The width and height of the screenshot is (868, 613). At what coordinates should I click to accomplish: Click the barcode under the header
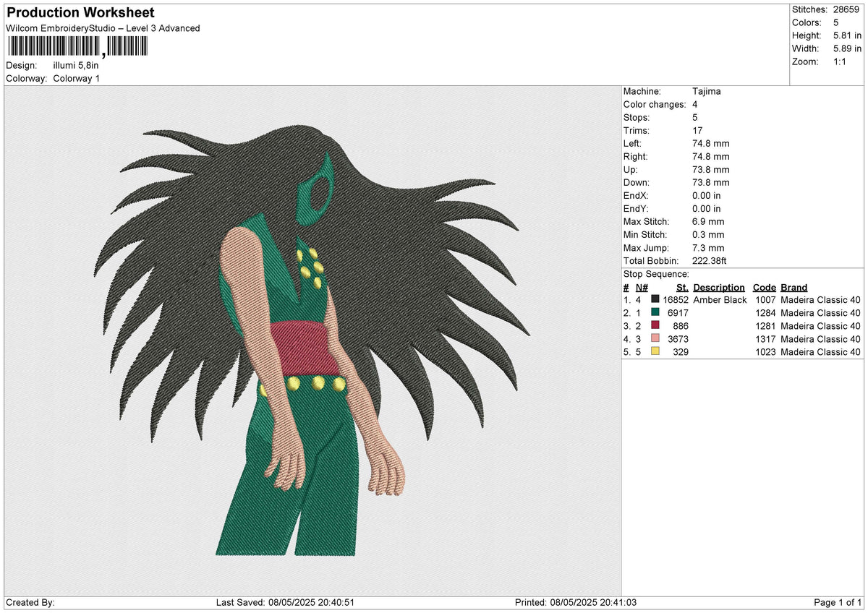(x=77, y=48)
